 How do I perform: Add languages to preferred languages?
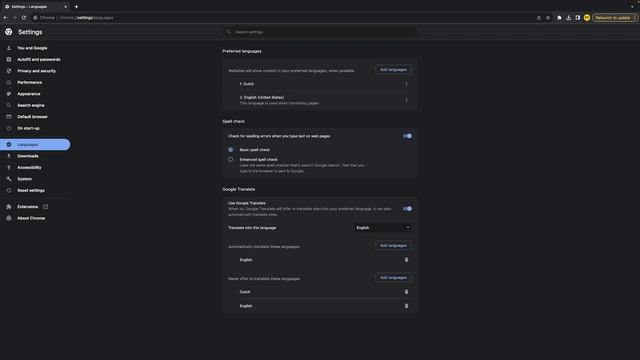click(x=393, y=70)
